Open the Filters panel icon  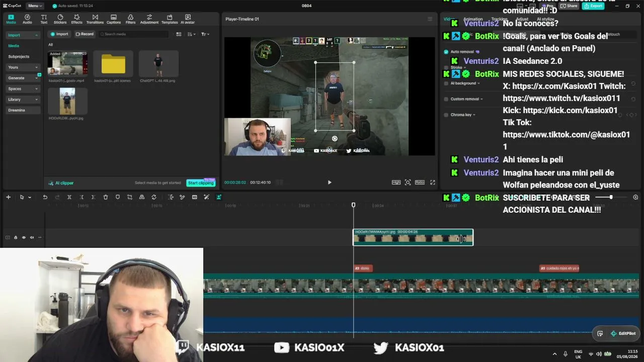tap(130, 19)
